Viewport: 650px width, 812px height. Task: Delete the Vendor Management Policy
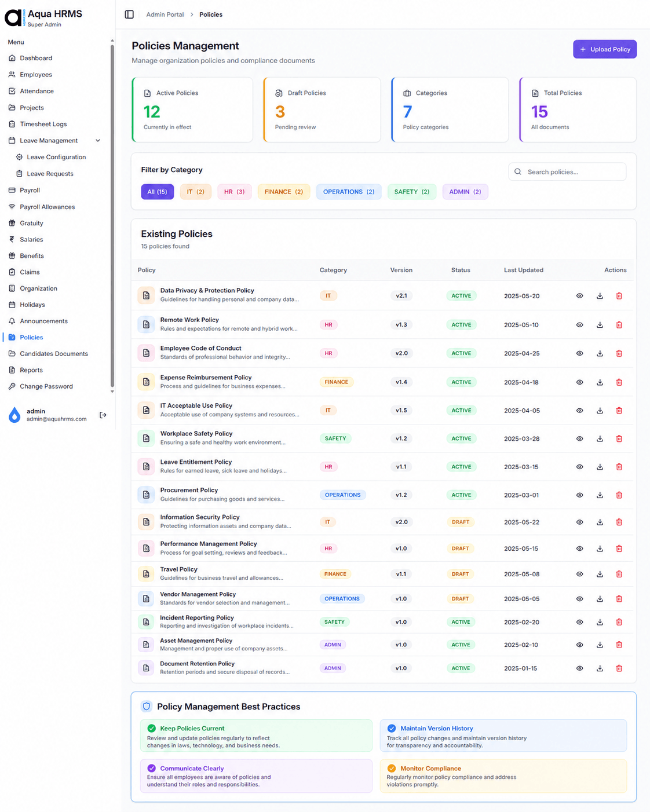point(619,599)
